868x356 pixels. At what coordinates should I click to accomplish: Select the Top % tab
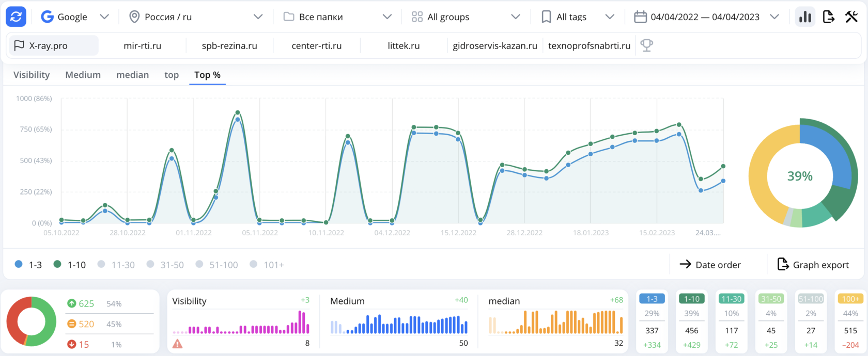pos(207,75)
